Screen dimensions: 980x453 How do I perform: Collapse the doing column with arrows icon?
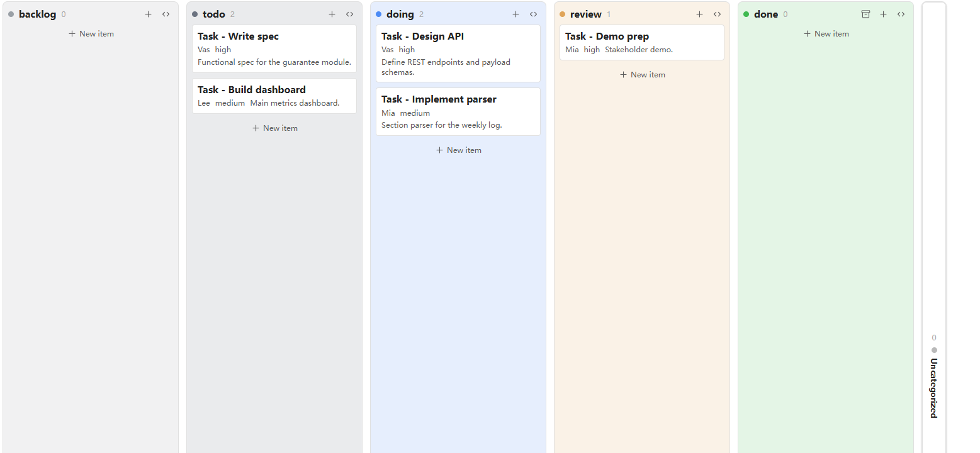(533, 14)
